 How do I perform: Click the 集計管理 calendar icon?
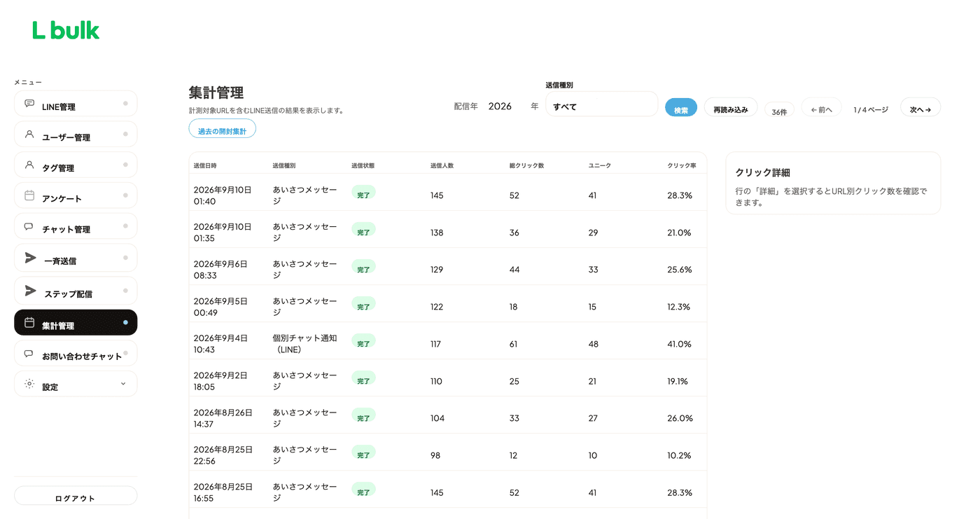[29, 322]
